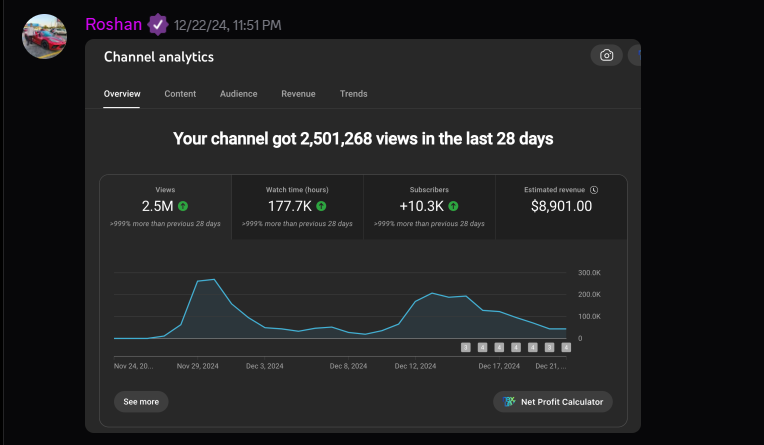Click the truncated Nov 24 axis date
The height and width of the screenshot is (445, 764).
click(134, 366)
